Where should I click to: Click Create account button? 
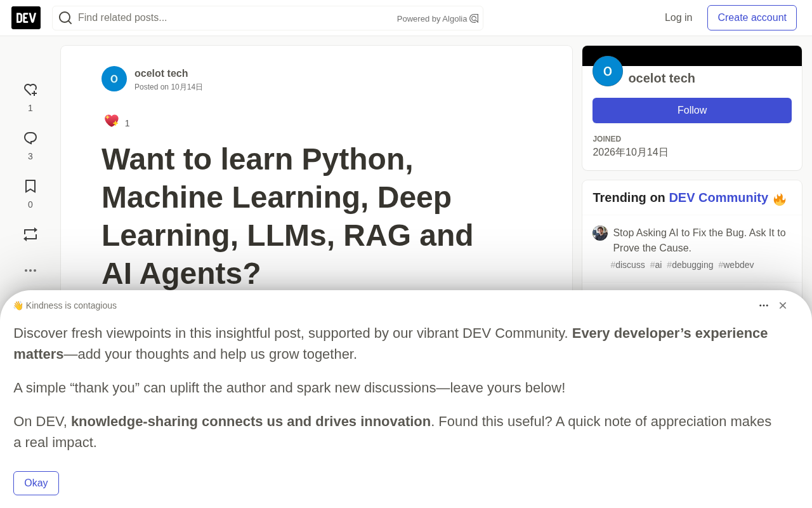[752, 18]
